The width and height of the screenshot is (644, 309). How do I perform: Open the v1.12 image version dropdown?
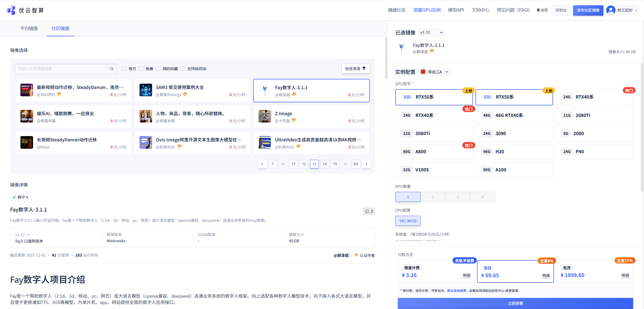(432, 33)
